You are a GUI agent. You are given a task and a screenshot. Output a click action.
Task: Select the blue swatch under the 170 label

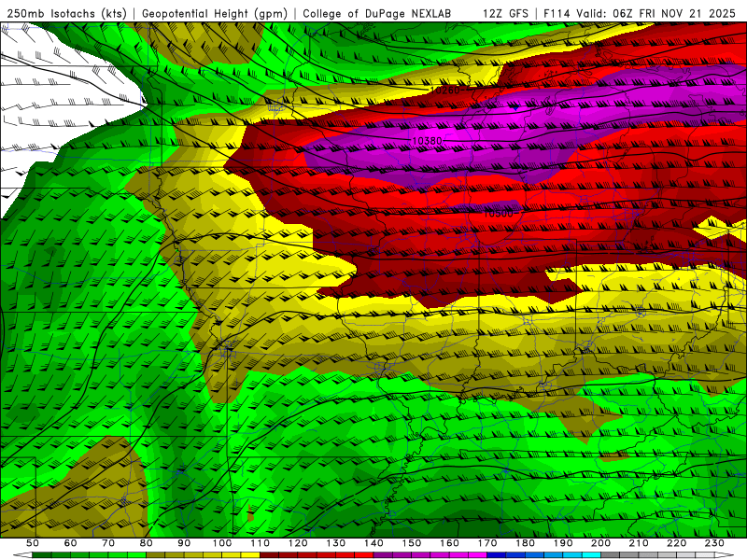point(497,555)
